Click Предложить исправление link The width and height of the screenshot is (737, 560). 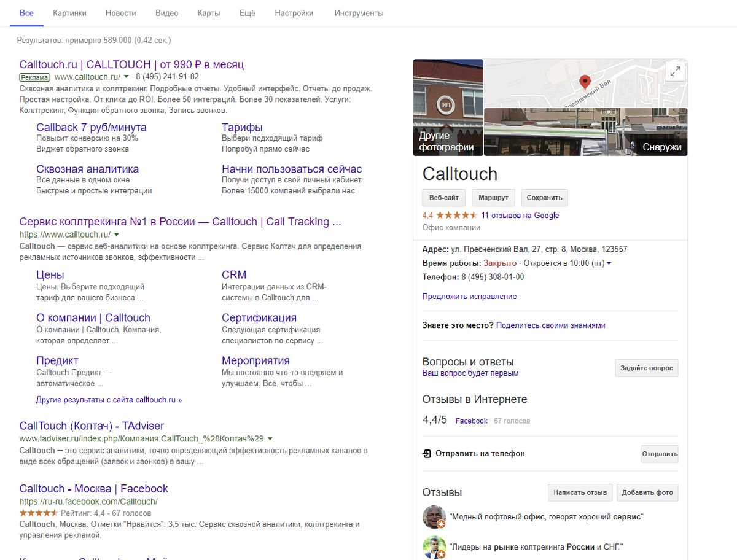[470, 297]
